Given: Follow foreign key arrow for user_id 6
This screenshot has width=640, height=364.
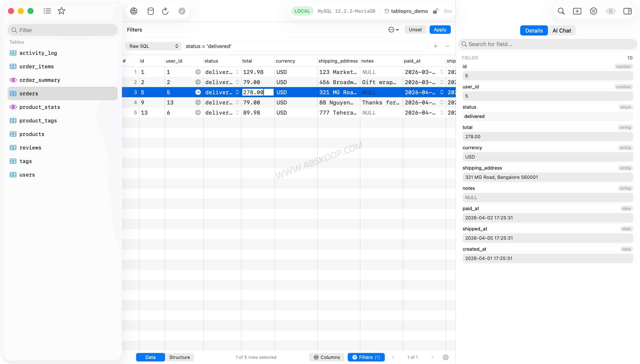Looking at the screenshot, I should tap(198, 112).
